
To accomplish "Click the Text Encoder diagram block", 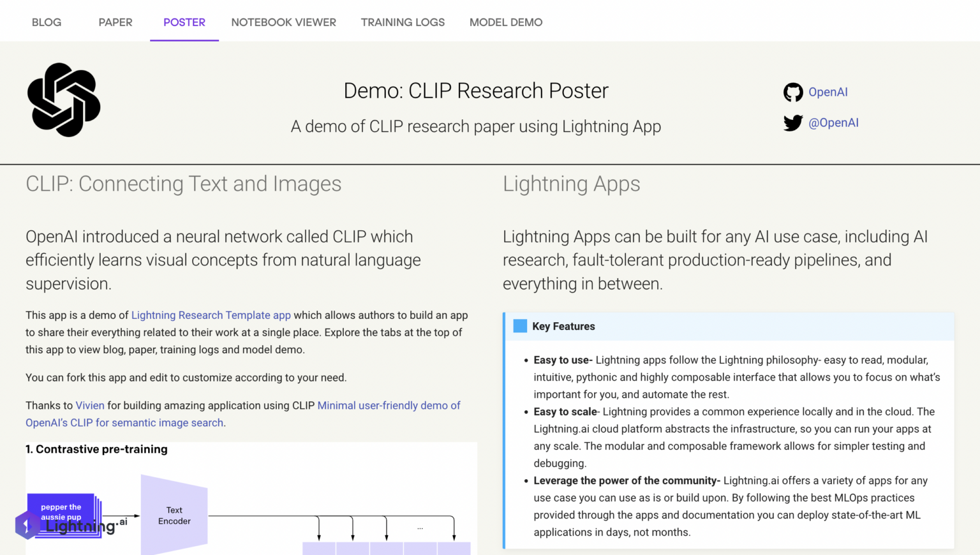I will [174, 515].
